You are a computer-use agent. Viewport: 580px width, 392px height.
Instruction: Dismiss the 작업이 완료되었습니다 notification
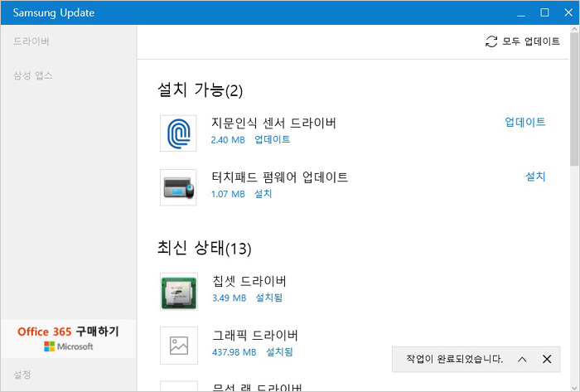coord(547,359)
